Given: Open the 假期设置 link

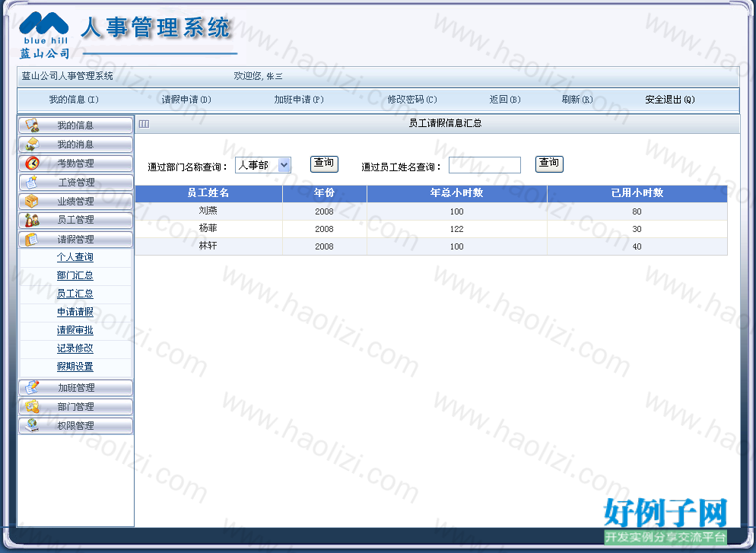Looking at the screenshot, I should pos(75,367).
